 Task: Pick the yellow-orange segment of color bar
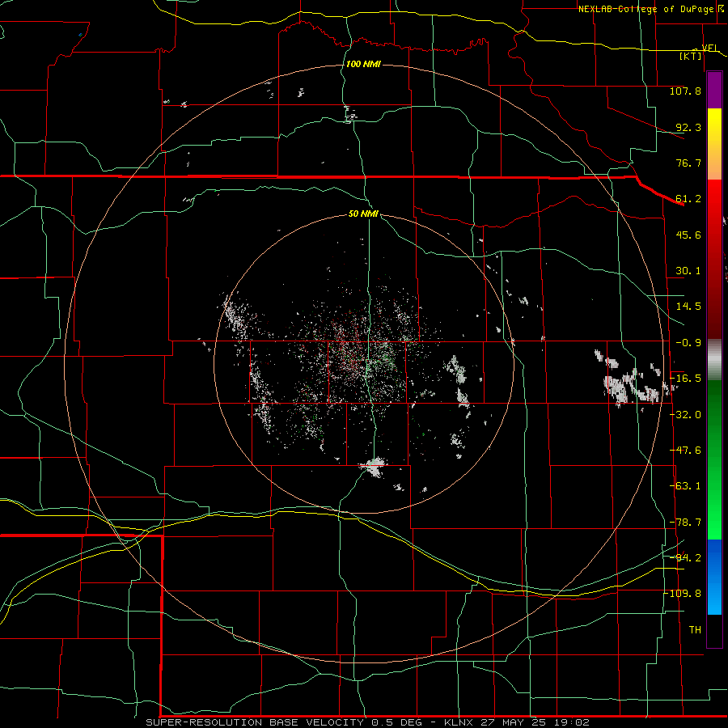tap(714, 144)
